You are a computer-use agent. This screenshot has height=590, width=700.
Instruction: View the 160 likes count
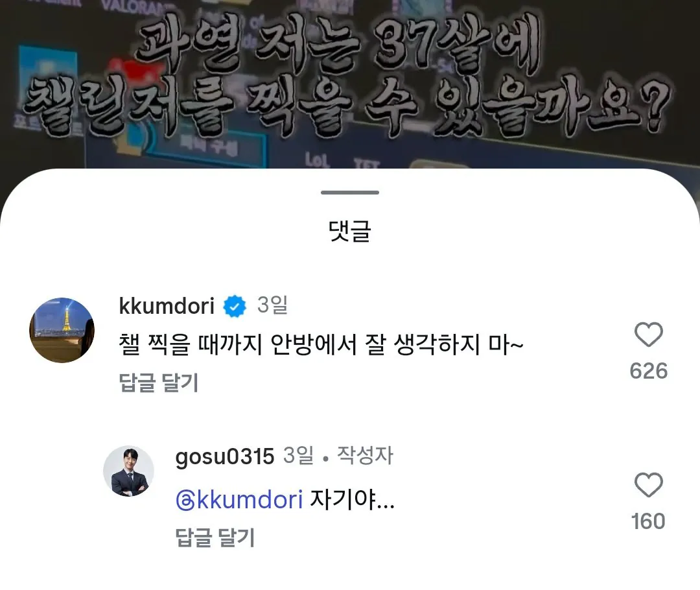click(x=648, y=522)
